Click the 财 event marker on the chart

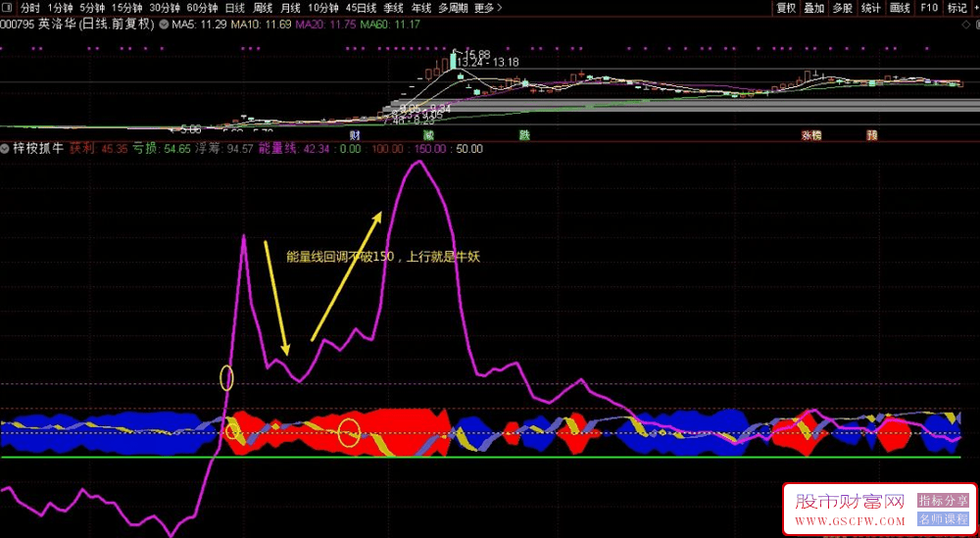pyautogui.click(x=355, y=135)
